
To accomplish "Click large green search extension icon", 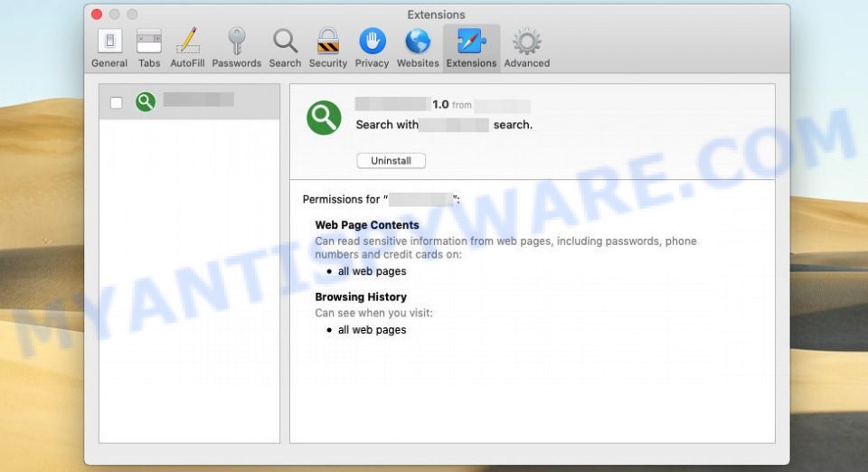I will pos(324,118).
